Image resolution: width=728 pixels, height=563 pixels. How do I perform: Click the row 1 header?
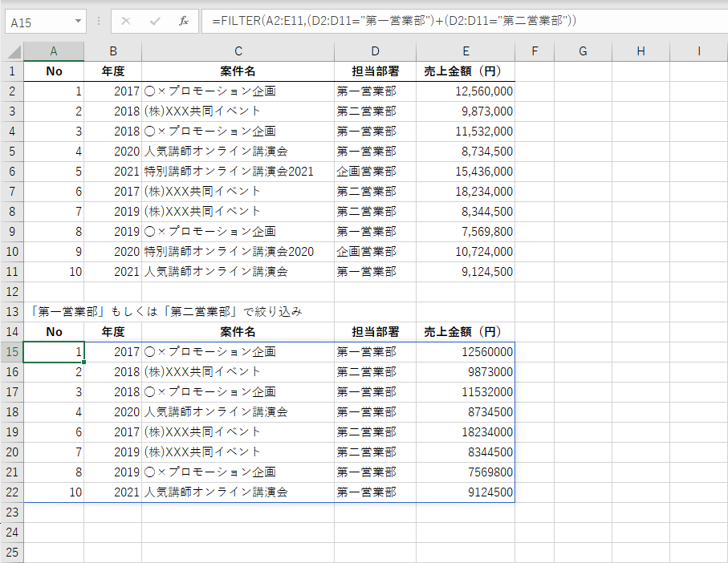pos(11,71)
